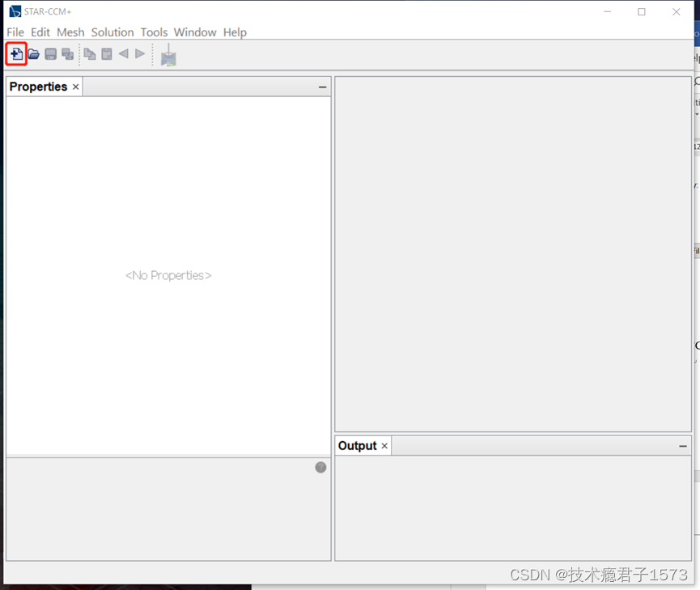Click the New Simulation toolbar icon
The height and width of the screenshot is (590, 700).
16,54
